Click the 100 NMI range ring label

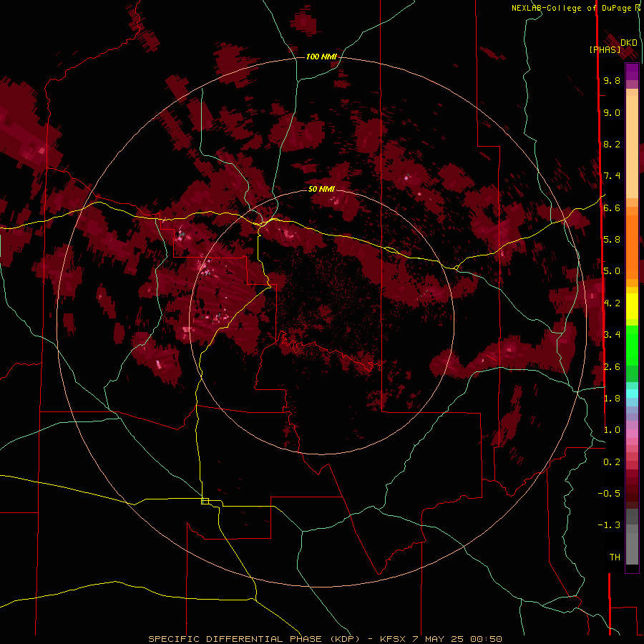point(321,57)
